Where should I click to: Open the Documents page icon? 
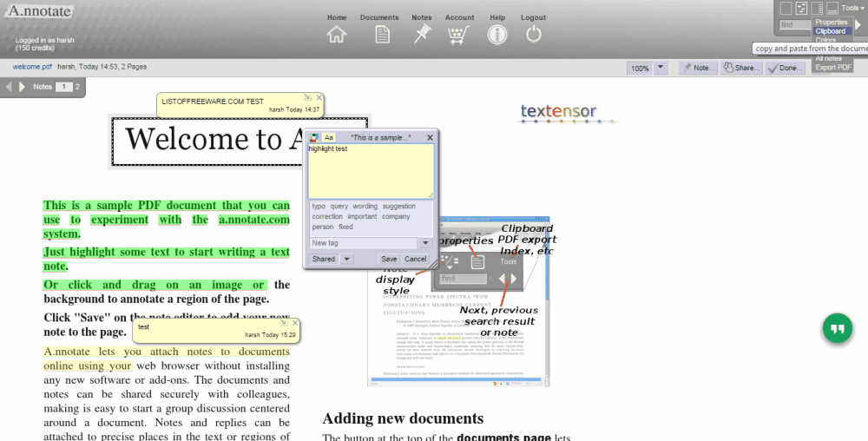point(382,35)
